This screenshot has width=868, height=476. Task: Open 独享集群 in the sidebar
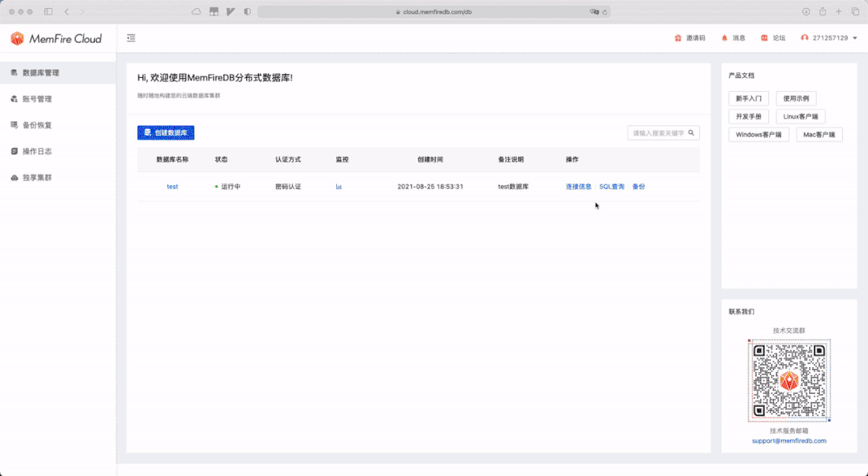coord(58,178)
